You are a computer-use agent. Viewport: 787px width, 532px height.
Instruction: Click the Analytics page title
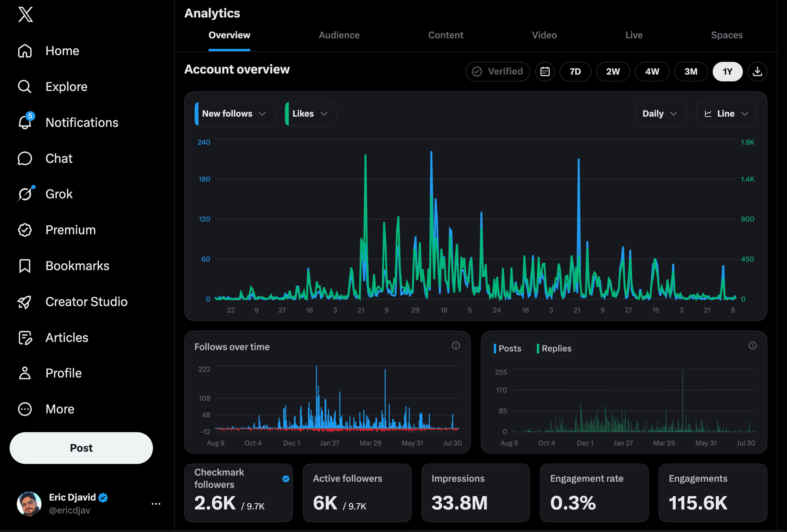(212, 13)
